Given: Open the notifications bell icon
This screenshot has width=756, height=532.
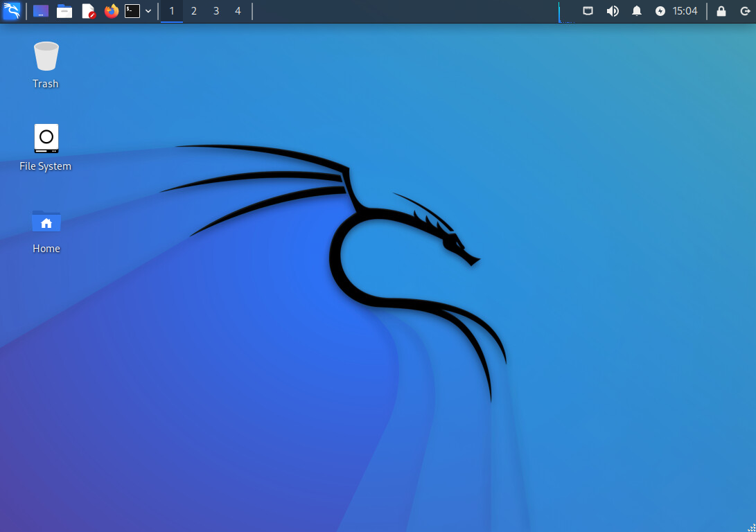Looking at the screenshot, I should (636, 10).
